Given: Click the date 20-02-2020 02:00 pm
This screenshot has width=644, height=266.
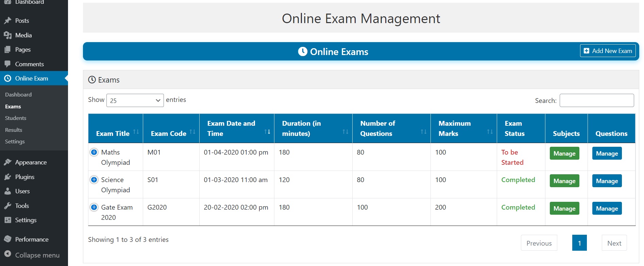Looking at the screenshot, I should coord(236,208).
